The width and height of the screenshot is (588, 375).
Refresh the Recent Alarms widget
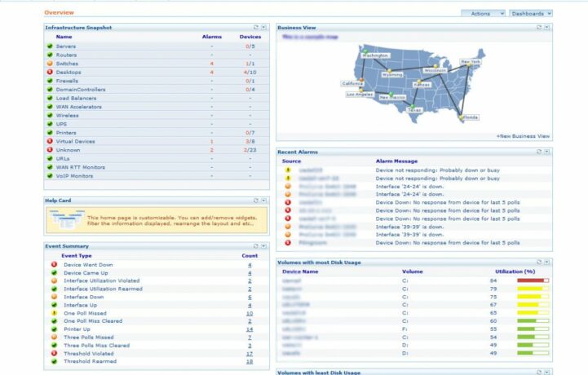pyautogui.click(x=539, y=152)
